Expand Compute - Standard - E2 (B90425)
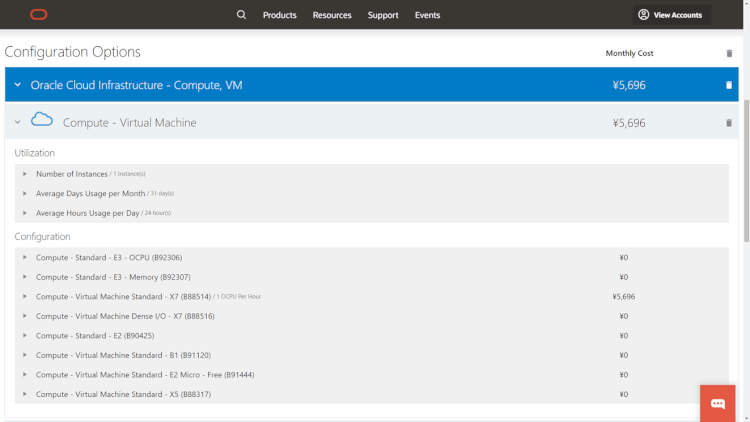The image size is (750, 422). click(x=25, y=336)
